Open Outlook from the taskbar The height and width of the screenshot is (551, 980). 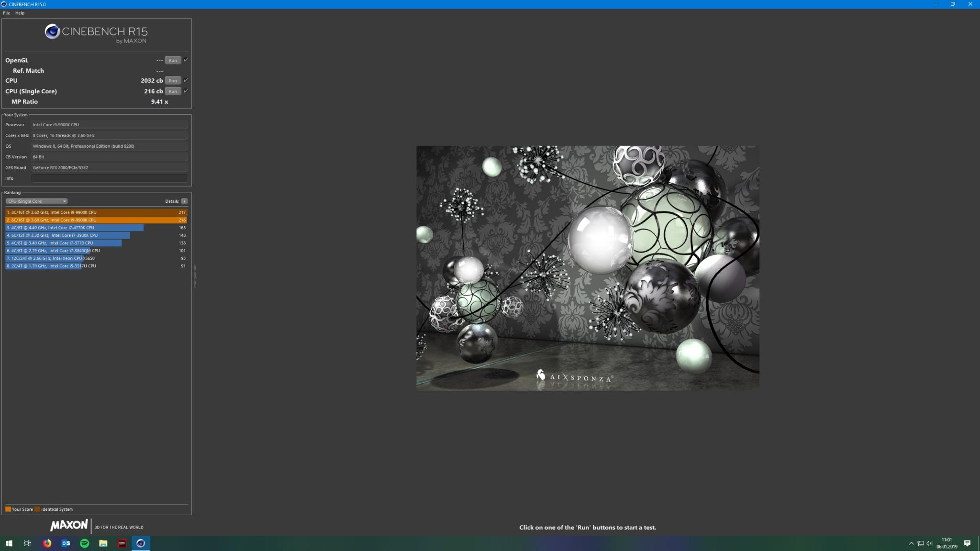point(66,543)
